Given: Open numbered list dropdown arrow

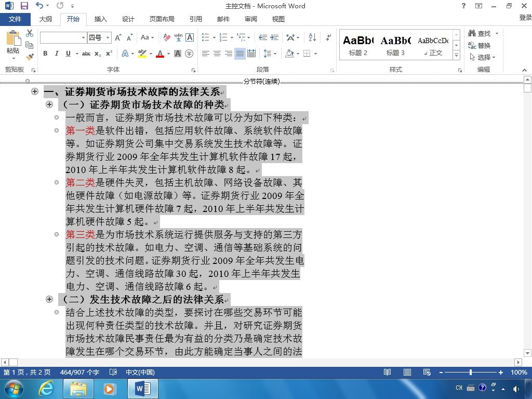Looking at the screenshot, I should pyautogui.click(x=232, y=37).
